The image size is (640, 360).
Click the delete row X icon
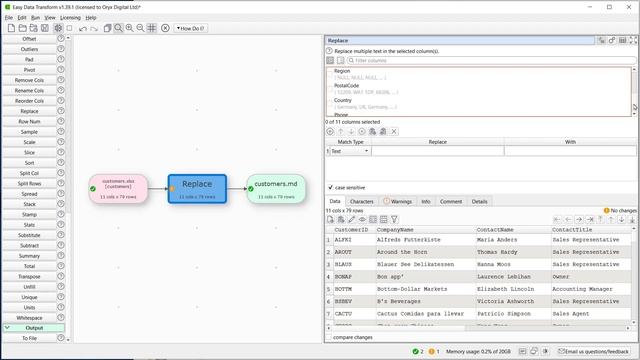tap(394, 131)
